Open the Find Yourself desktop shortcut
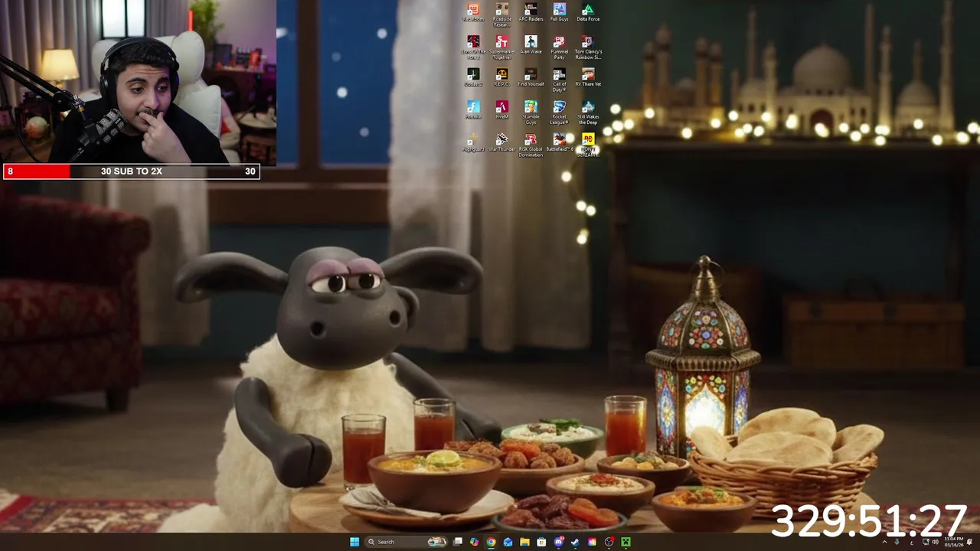 [531, 77]
